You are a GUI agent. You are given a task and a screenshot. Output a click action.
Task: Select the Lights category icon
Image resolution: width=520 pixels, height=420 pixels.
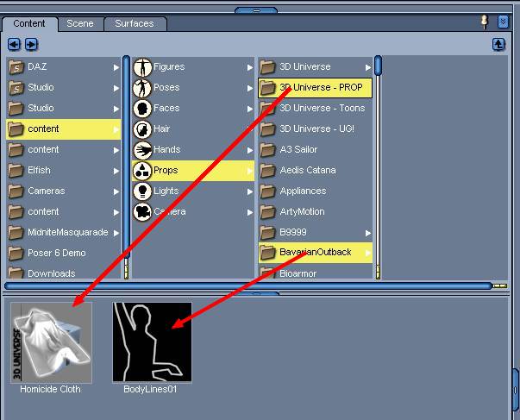point(142,191)
